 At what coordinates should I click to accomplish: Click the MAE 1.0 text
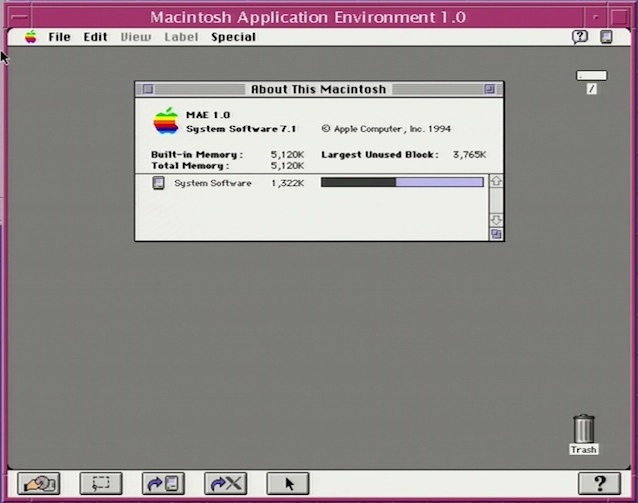click(x=208, y=115)
